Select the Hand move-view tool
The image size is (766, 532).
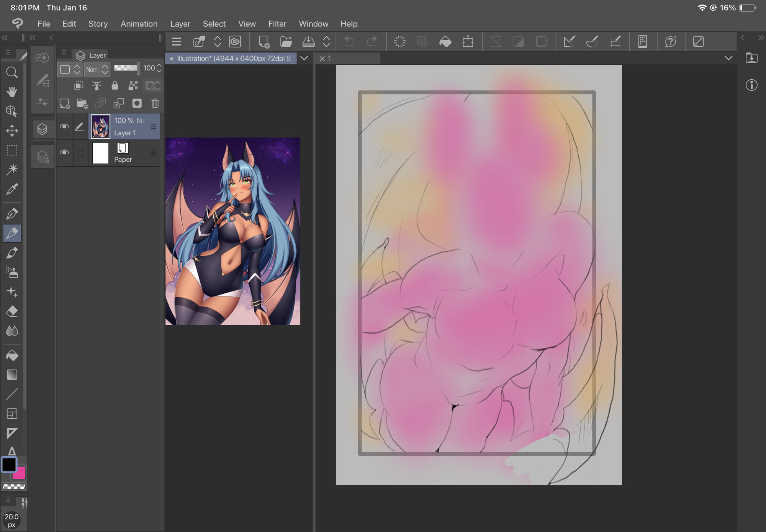pos(12,92)
